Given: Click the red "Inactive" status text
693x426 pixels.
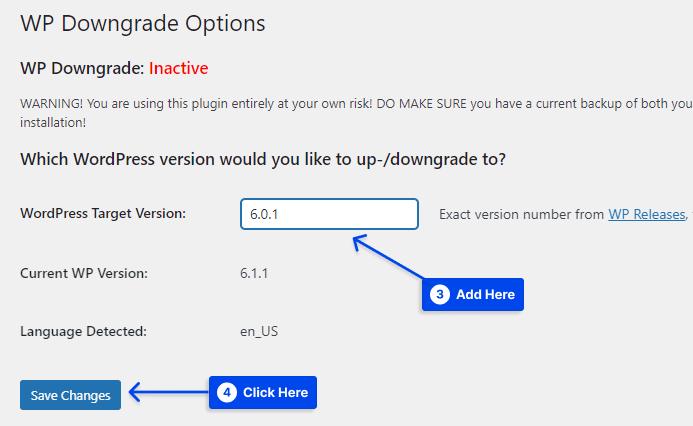Looking at the screenshot, I should click(179, 69).
